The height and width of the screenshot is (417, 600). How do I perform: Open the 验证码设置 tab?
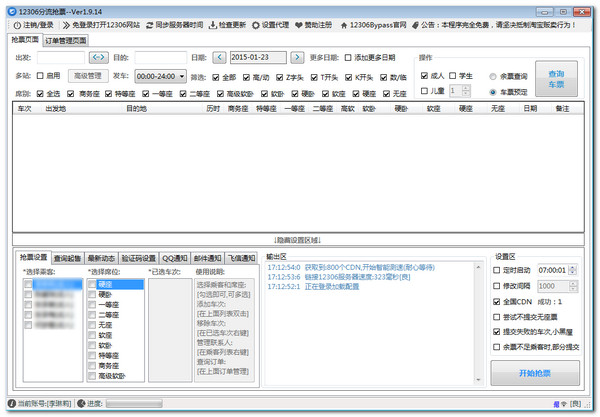(x=139, y=259)
